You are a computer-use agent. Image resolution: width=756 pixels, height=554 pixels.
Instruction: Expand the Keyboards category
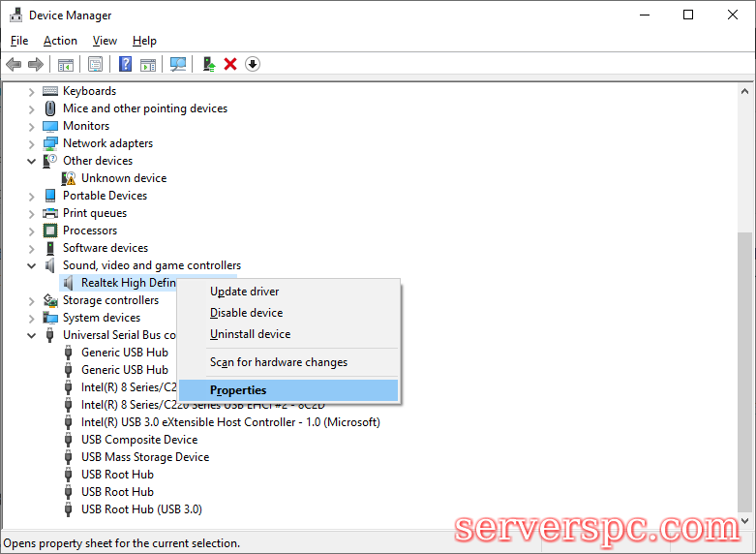[31, 91]
